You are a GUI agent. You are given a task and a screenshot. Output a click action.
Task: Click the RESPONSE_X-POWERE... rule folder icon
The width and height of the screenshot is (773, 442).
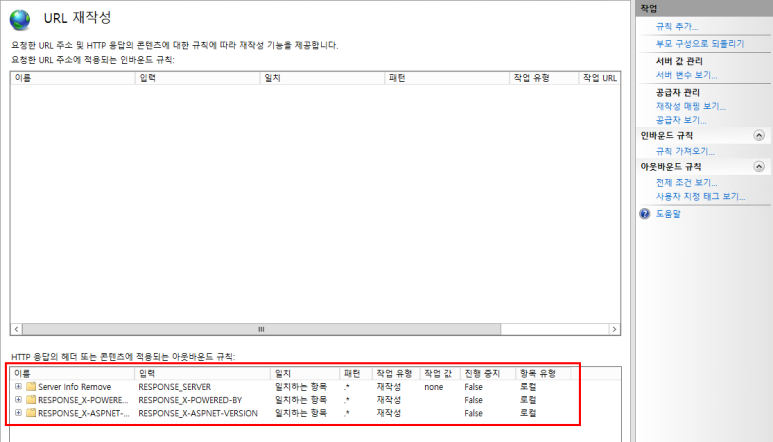point(31,400)
